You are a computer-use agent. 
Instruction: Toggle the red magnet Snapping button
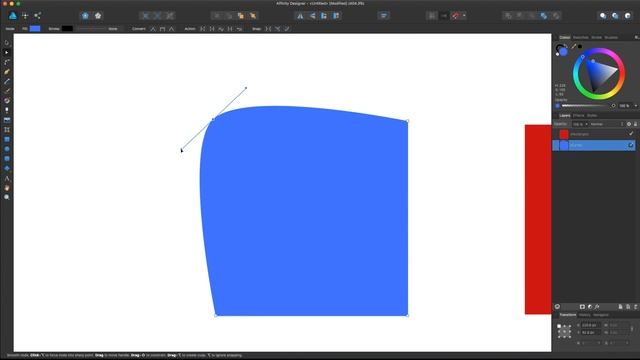click(455, 16)
